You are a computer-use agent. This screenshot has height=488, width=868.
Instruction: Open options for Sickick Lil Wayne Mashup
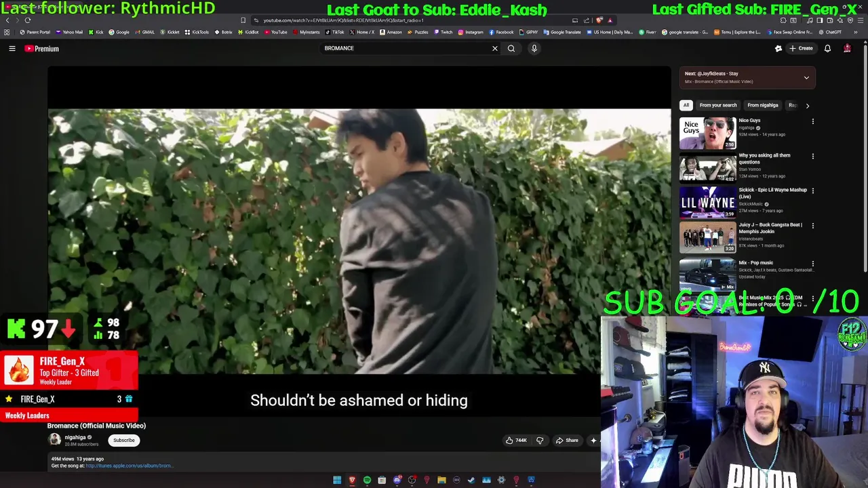click(x=813, y=190)
